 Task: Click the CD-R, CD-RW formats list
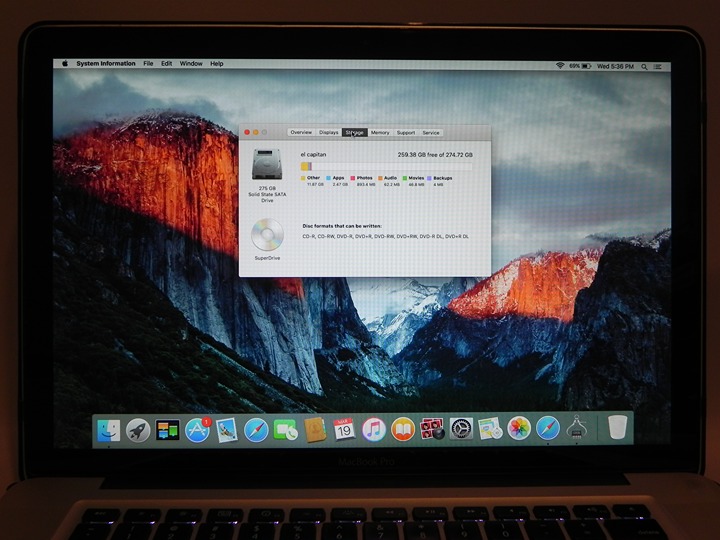pos(386,236)
